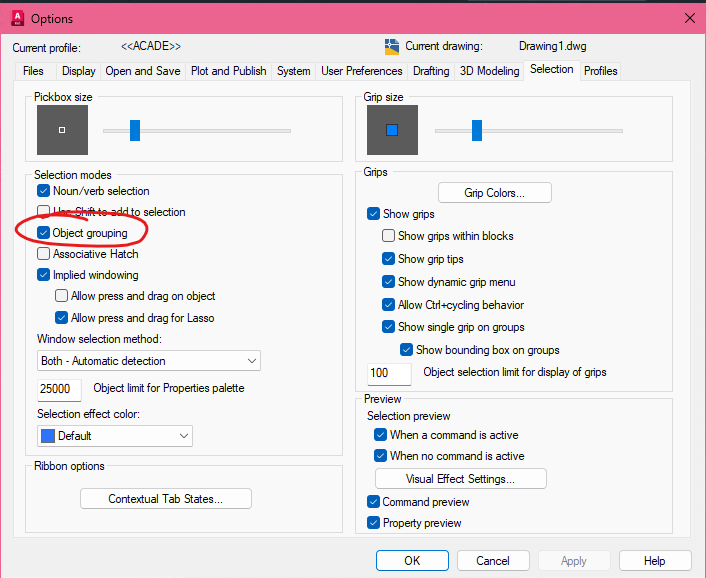The width and height of the screenshot is (706, 578).
Task: Toggle When a command is active checkbox
Action: pyautogui.click(x=380, y=435)
